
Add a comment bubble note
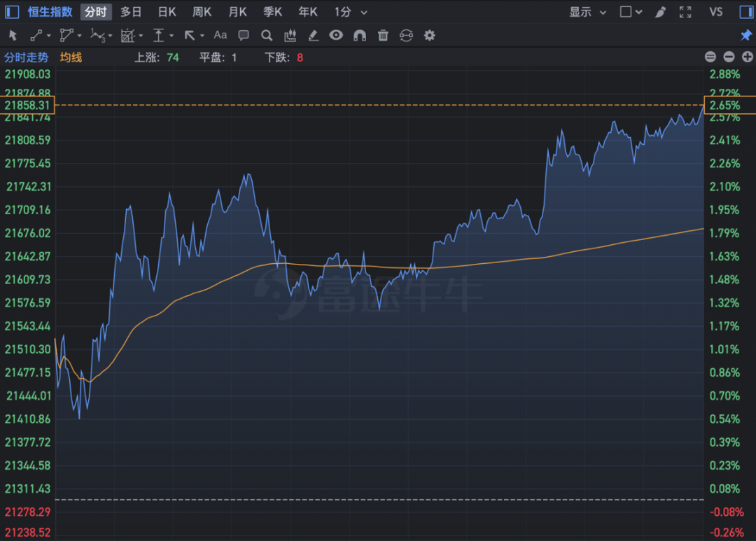pyautogui.click(x=244, y=35)
